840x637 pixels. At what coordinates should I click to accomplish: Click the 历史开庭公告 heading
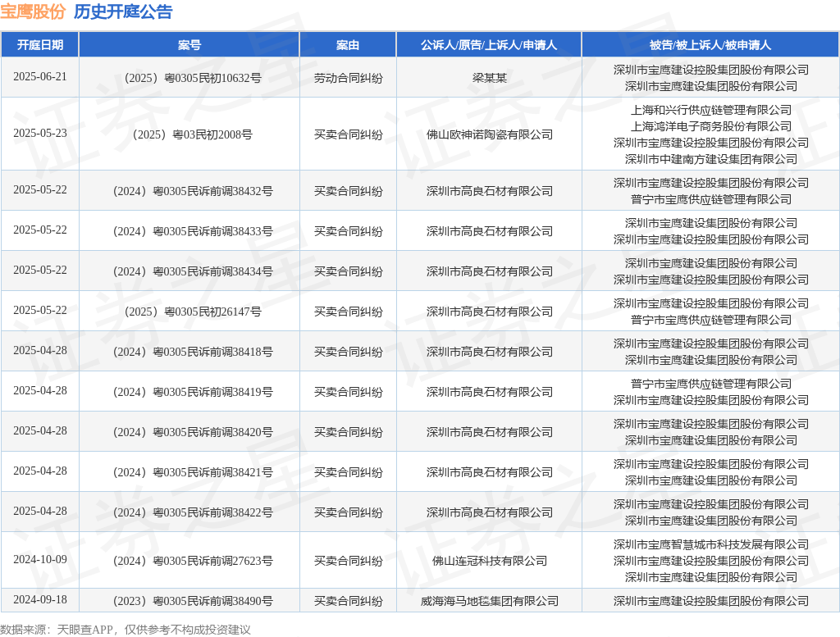coord(123,11)
